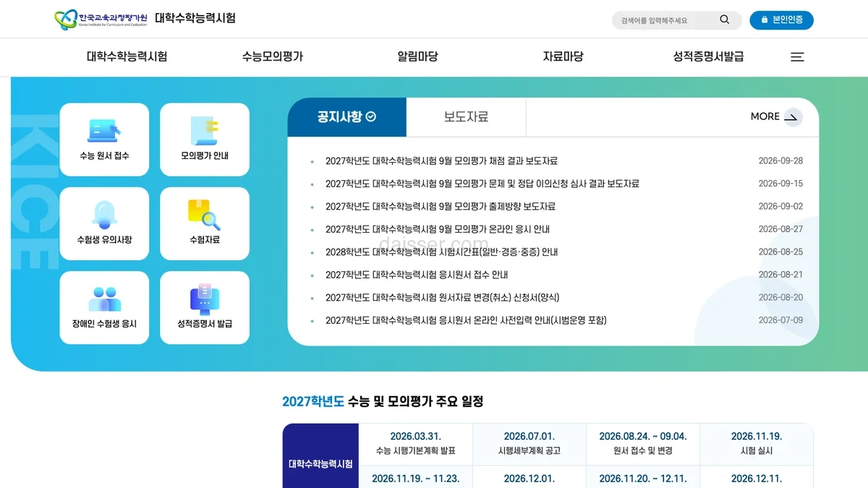Click the 2026.12.11. schedule cell

point(757,478)
